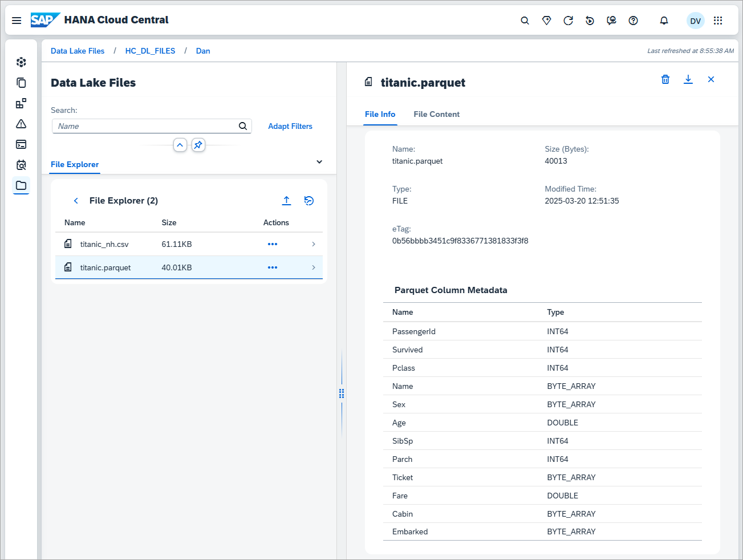Click the BYTE_ARRAY type in the Cabin row
743x560 pixels.
[x=571, y=514]
